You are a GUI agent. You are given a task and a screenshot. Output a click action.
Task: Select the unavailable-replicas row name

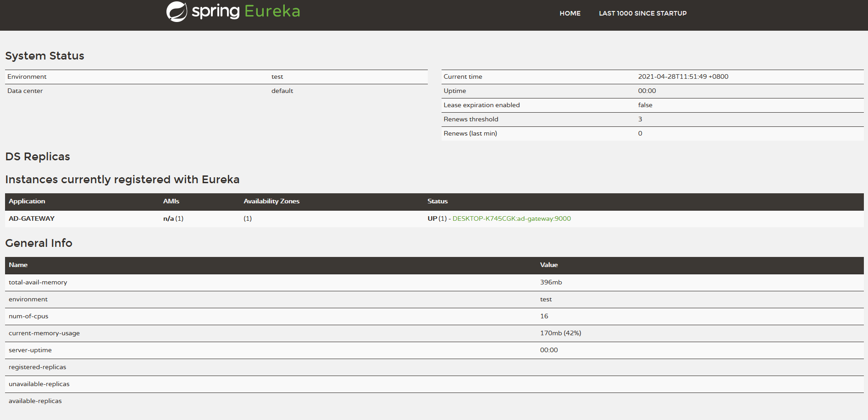pyautogui.click(x=39, y=384)
